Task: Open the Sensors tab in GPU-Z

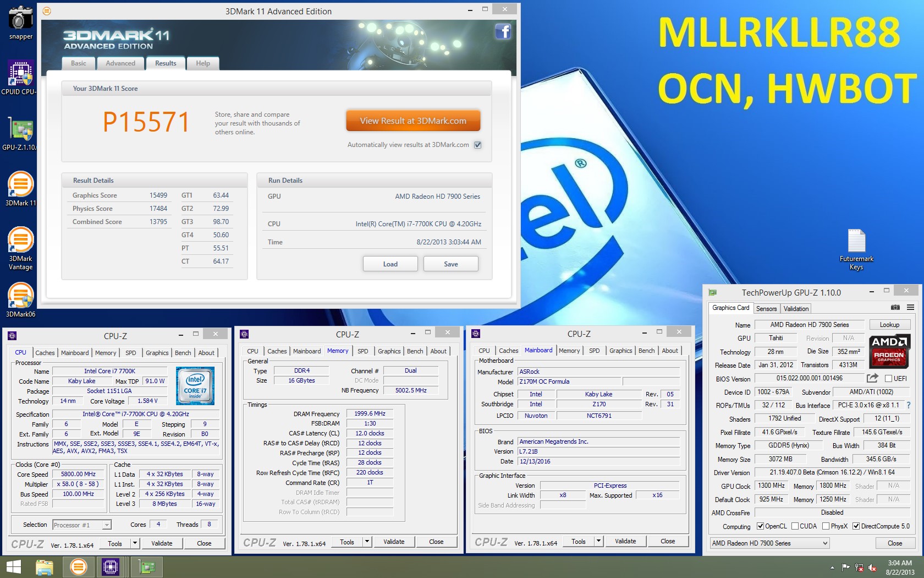Action: click(766, 308)
